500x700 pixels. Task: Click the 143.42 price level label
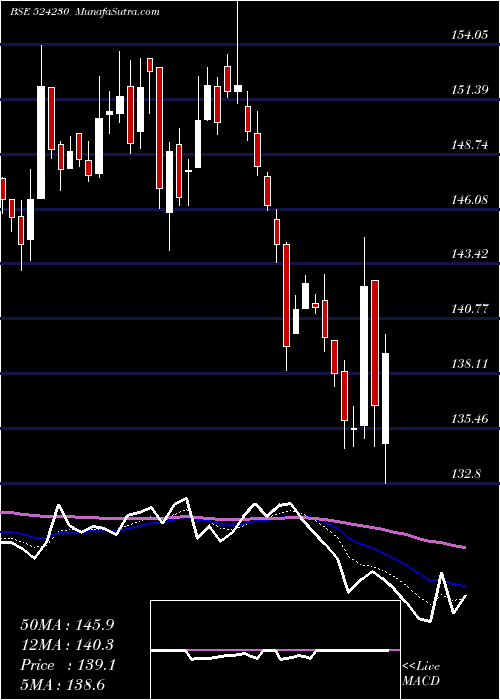click(x=469, y=254)
